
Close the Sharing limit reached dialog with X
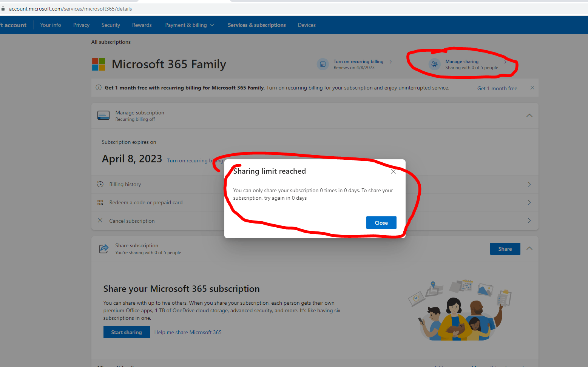tap(393, 171)
